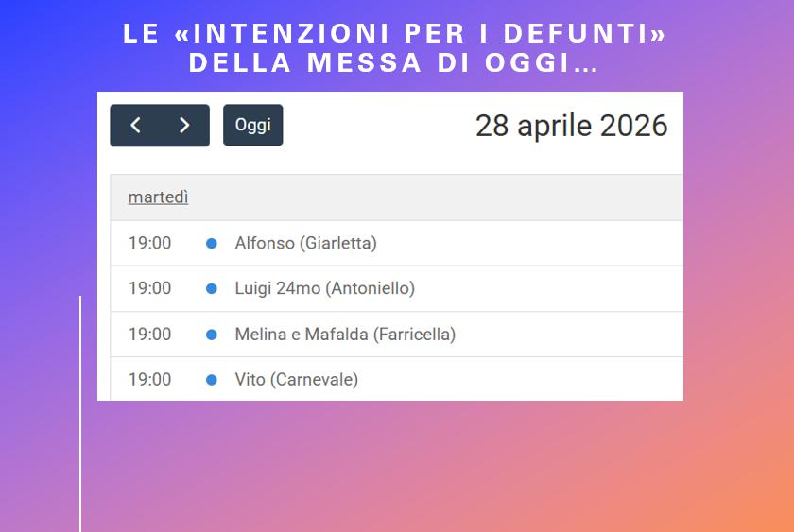
Task: Click the 19:00 time of Vito's row
Action: point(149,380)
